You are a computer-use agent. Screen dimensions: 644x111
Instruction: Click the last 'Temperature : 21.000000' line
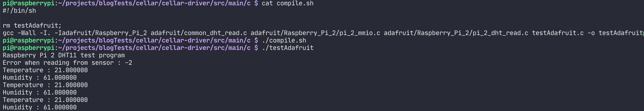(x=45, y=100)
